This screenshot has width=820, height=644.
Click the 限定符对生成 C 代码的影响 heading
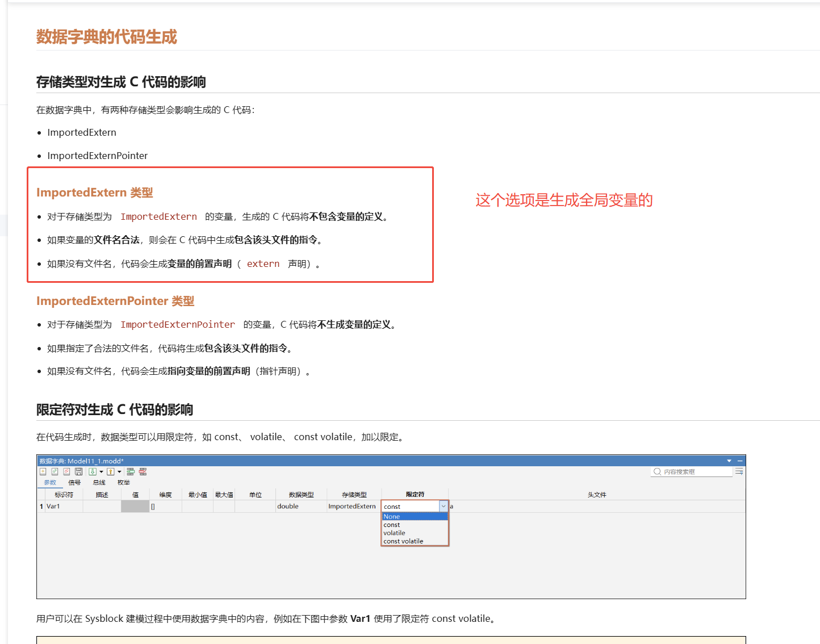tap(115, 409)
